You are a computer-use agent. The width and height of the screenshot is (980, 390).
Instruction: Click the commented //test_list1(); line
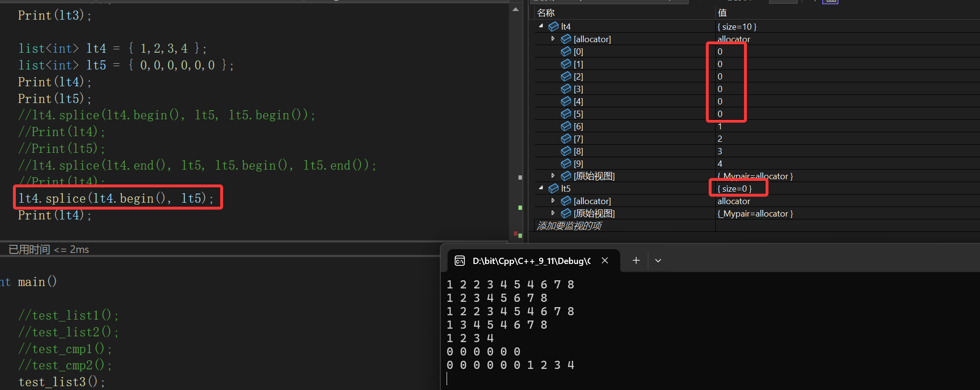click(x=69, y=315)
